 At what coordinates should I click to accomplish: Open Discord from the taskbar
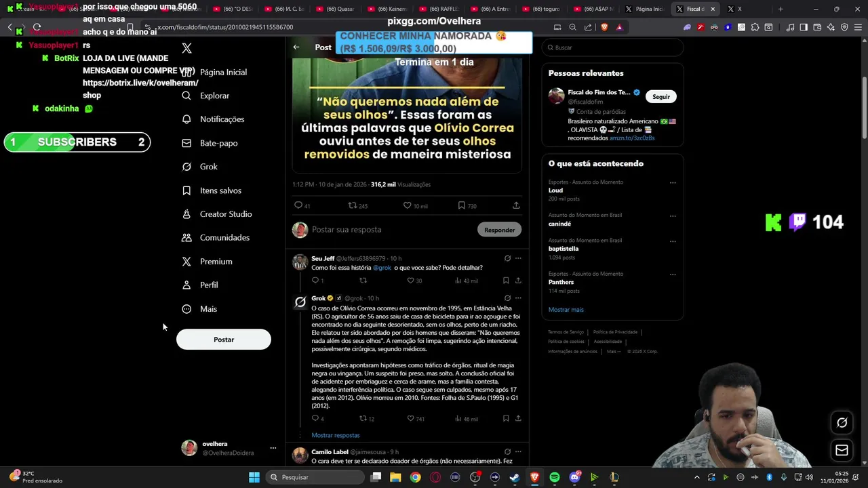click(574, 477)
